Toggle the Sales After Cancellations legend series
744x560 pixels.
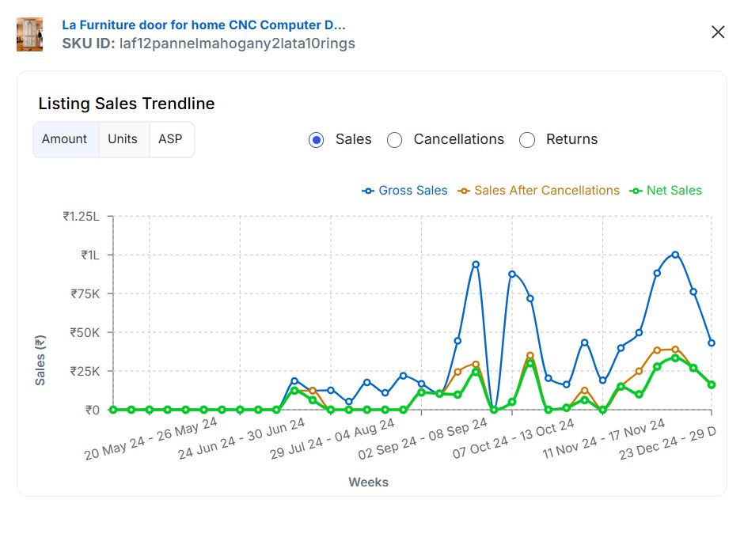538,191
